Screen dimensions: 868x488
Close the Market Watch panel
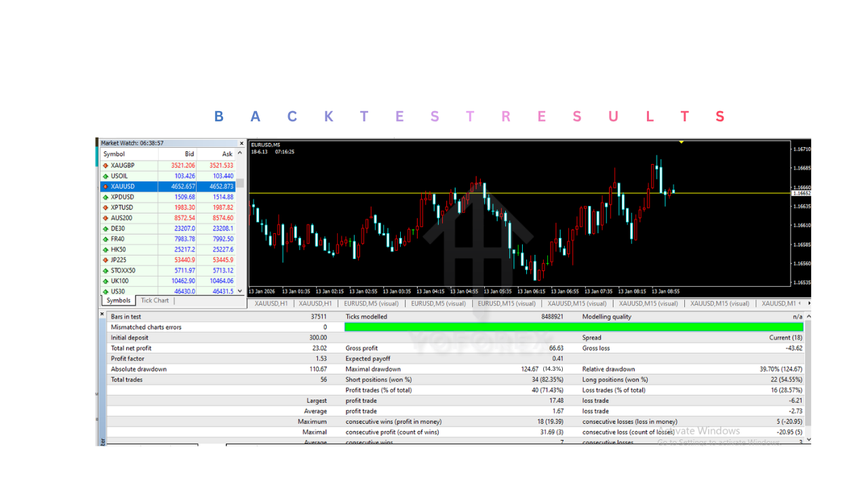(x=241, y=143)
